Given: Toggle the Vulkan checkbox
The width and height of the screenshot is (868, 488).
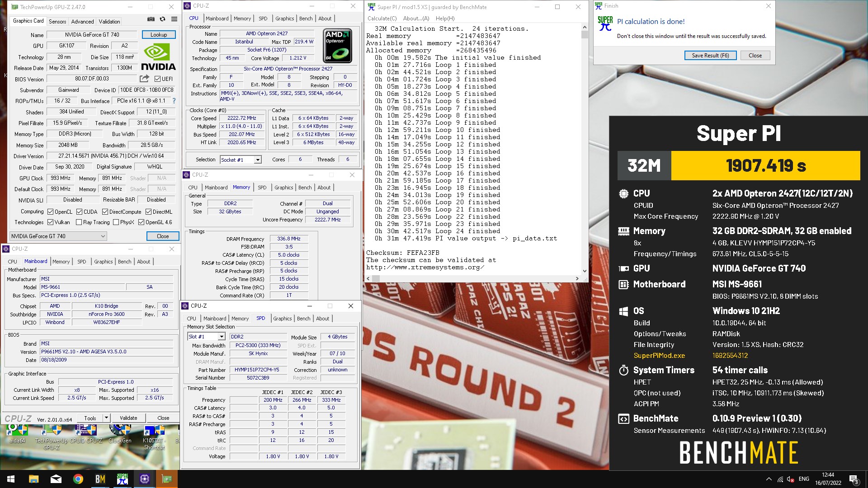Looking at the screenshot, I should point(50,222).
